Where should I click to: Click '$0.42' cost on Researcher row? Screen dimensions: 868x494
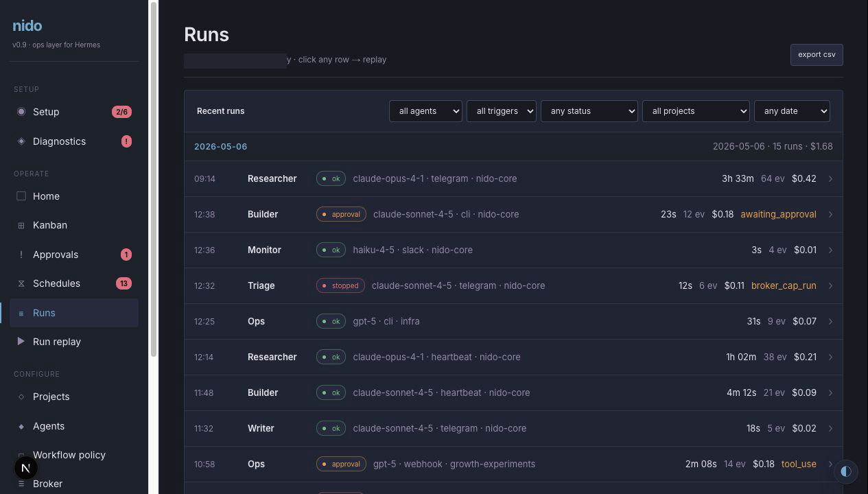coord(804,178)
